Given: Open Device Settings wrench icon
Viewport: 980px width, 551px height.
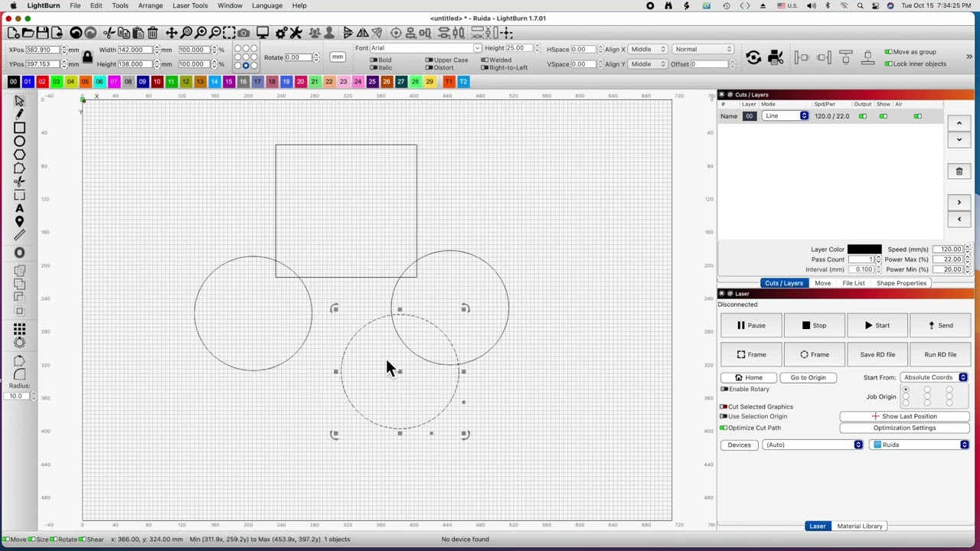Looking at the screenshot, I should click(x=296, y=33).
